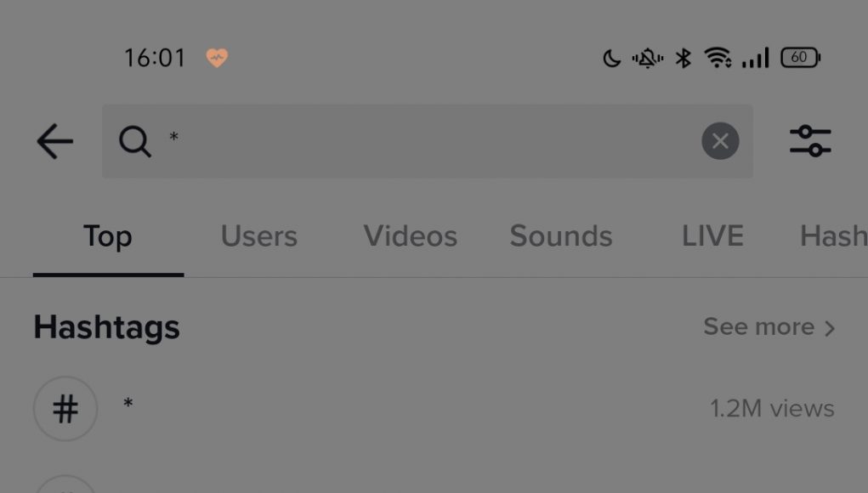Open the * hashtag result icon
Screen dimensions: 868x493
[65, 409]
